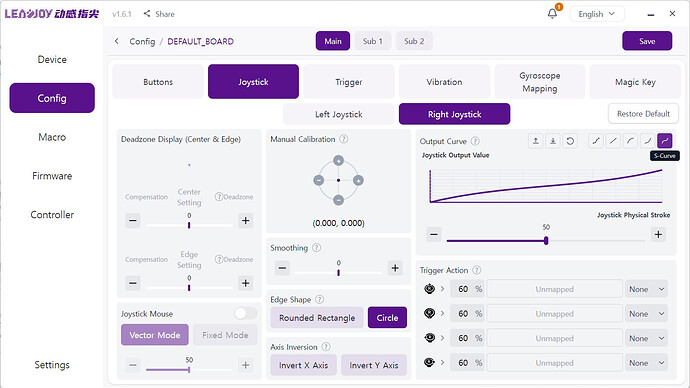Open None dropdown in joystick-down trigger row
The width and height of the screenshot is (690, 388).
pyautogui.click(x=646, y=314)
